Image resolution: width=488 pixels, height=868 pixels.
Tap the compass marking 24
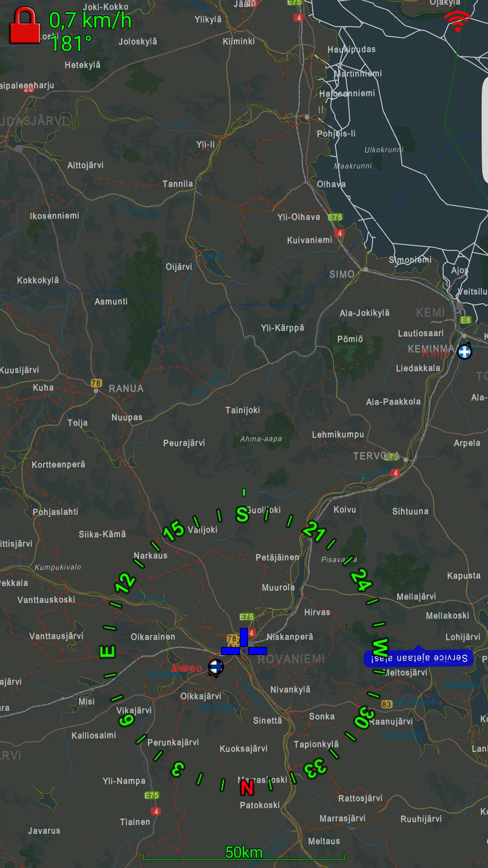tap(361, 580)
